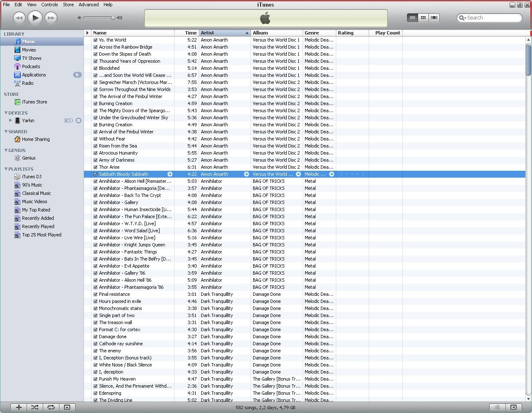
Task: Open the Edit menu
Action: tap(18, 5)
